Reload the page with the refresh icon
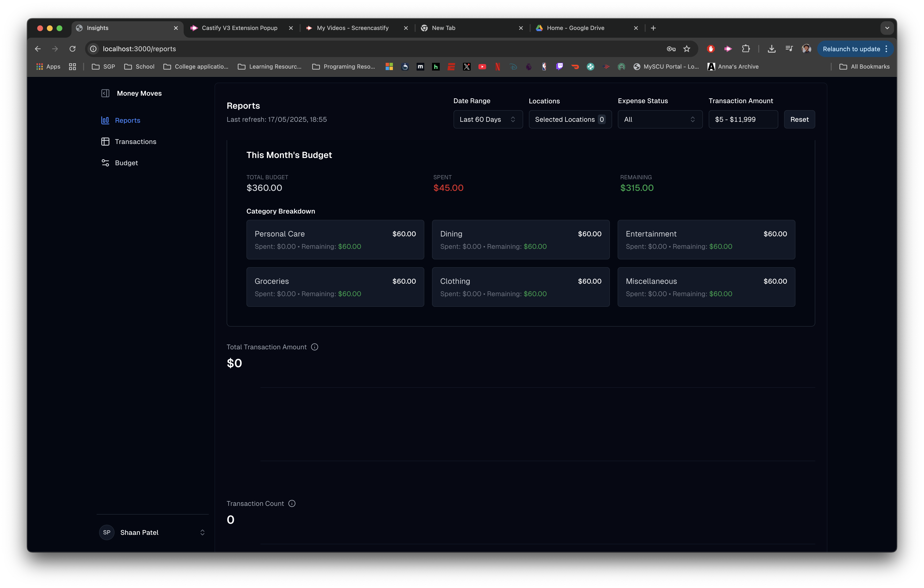 coord(72,49)
